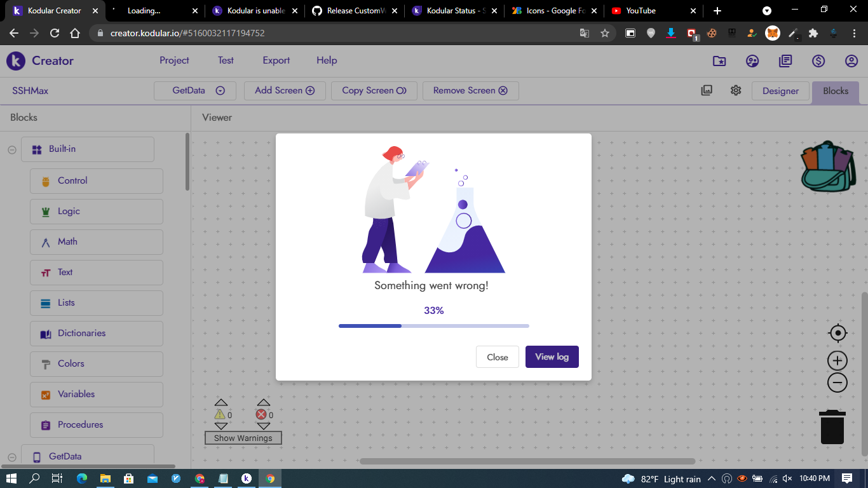Image resolution: width=868 pixels, height=488 pixels.
Task: Open the Windows notification center
Action: pos(847,478)
